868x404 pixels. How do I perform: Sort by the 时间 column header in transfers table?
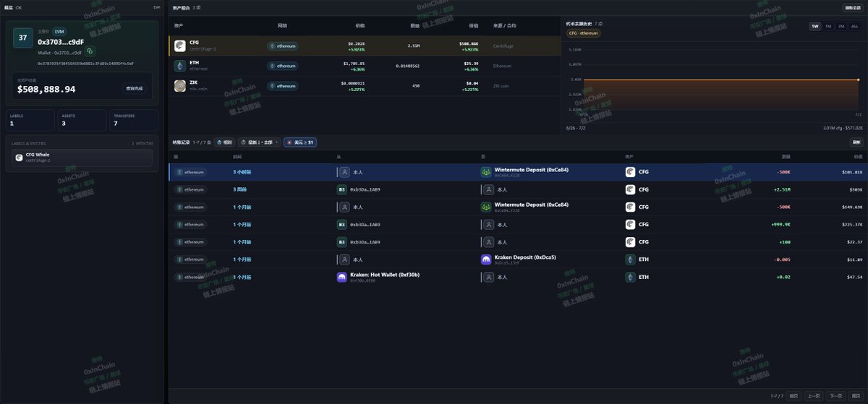click(x=237, y=156)
